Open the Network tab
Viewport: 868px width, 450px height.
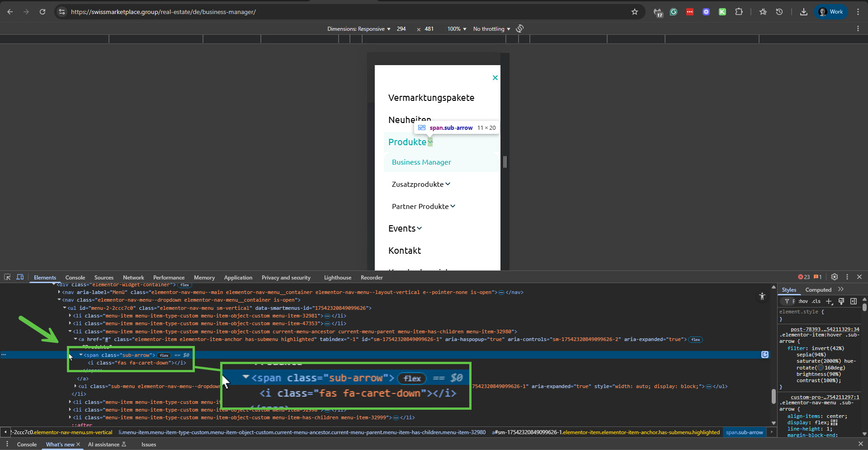tap(133, 278)
